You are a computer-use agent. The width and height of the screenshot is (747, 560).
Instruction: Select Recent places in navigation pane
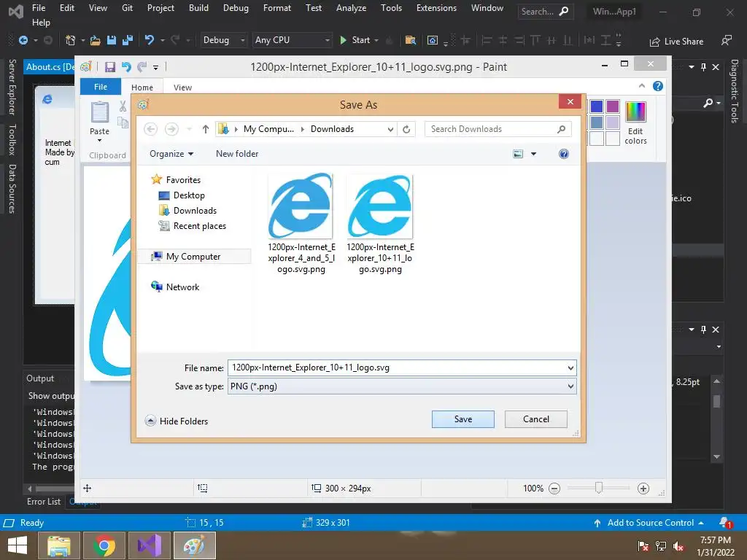[192, 226]
